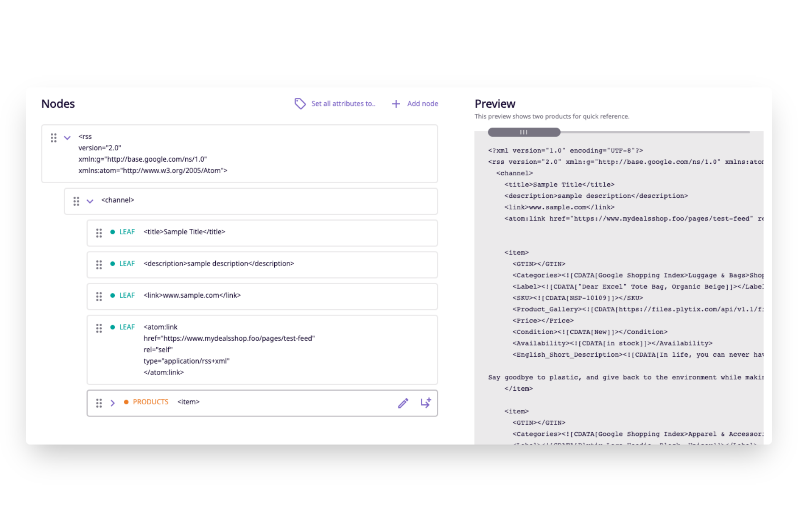The image size is (798, 532).
Task: Collapse the channel node chevron
Action: [90, 201]
